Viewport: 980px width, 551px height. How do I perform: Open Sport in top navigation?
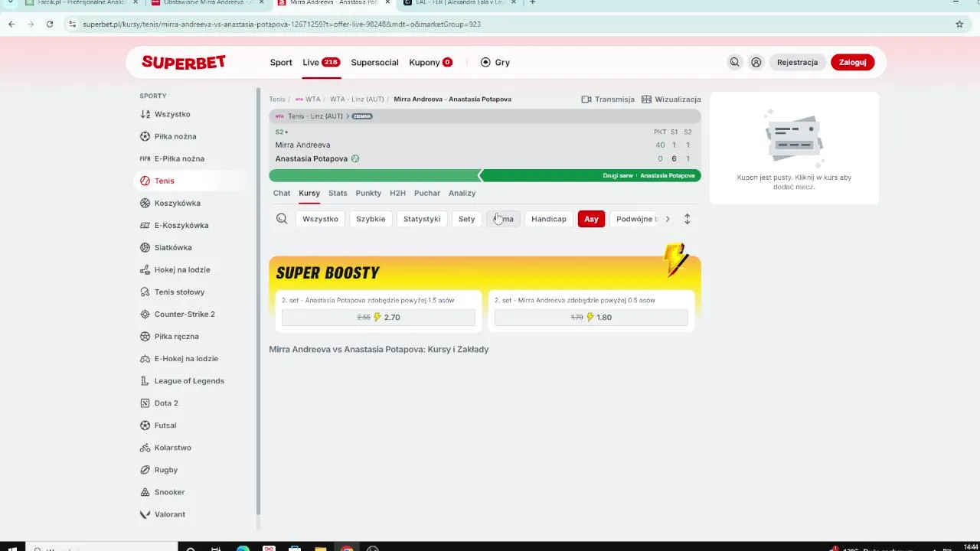point(281,63)
